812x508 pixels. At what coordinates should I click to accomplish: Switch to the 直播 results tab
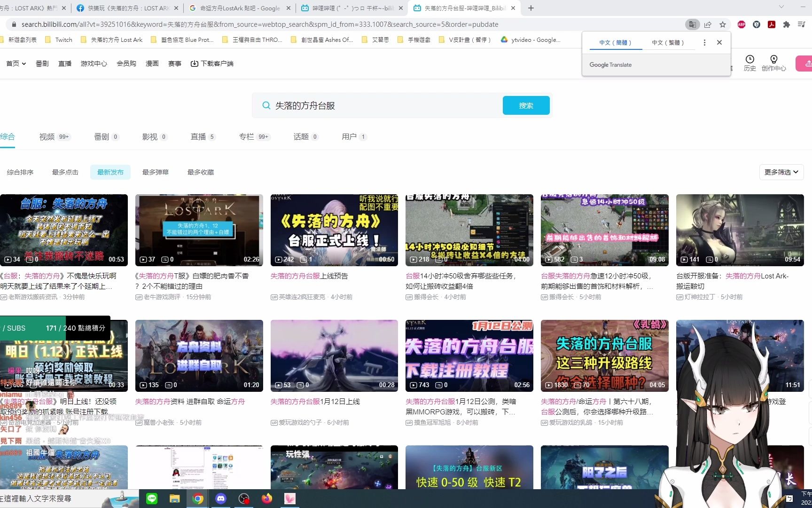click(x=203, y=137)
